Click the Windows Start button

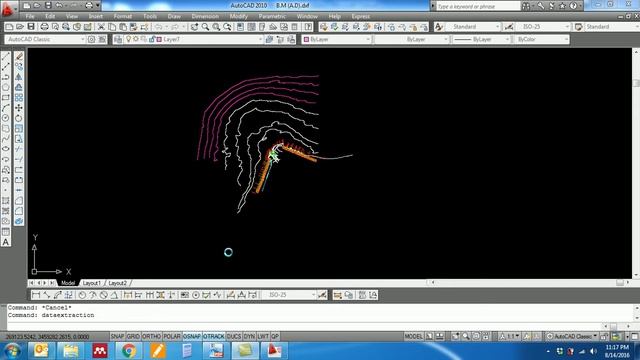point(12,351)
